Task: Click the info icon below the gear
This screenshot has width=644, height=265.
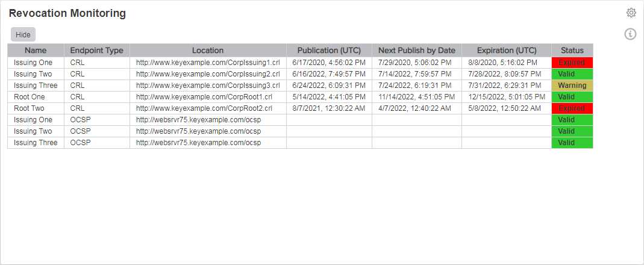Action: 631,34
